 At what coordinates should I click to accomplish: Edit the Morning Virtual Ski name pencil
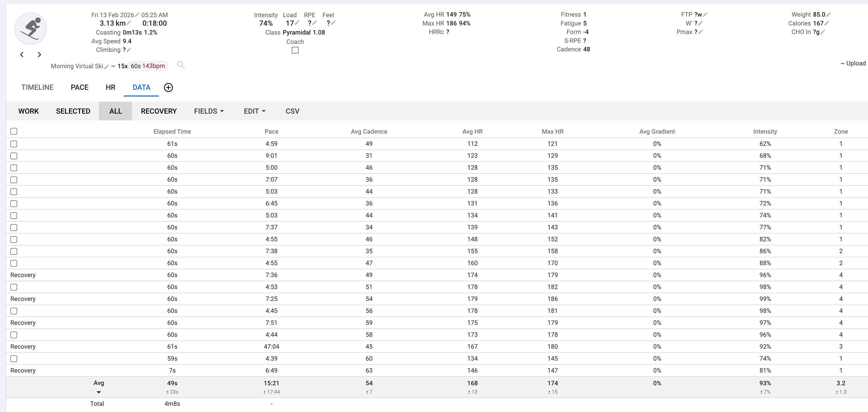point(106,67)
